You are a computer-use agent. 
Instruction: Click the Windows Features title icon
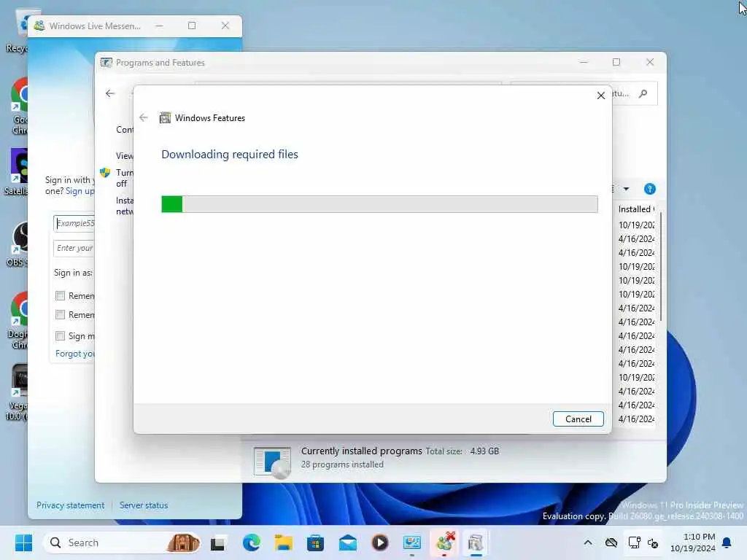pos(165,117)
